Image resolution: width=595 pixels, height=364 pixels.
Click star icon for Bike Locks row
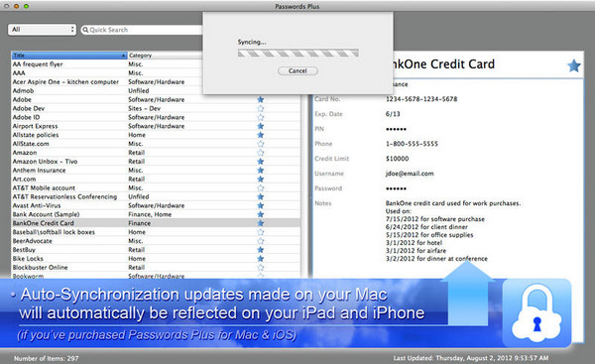260,259
